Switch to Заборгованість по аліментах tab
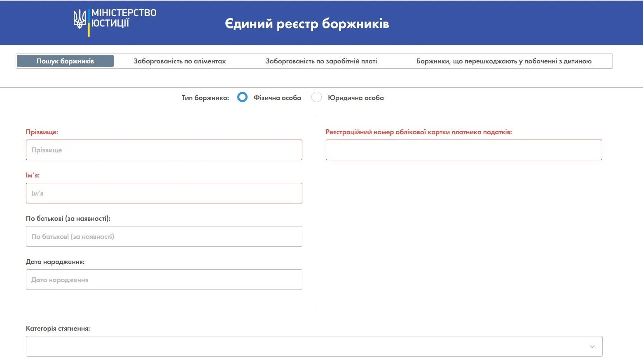Screen dimensions: 643x364 [x=180, y=61]
